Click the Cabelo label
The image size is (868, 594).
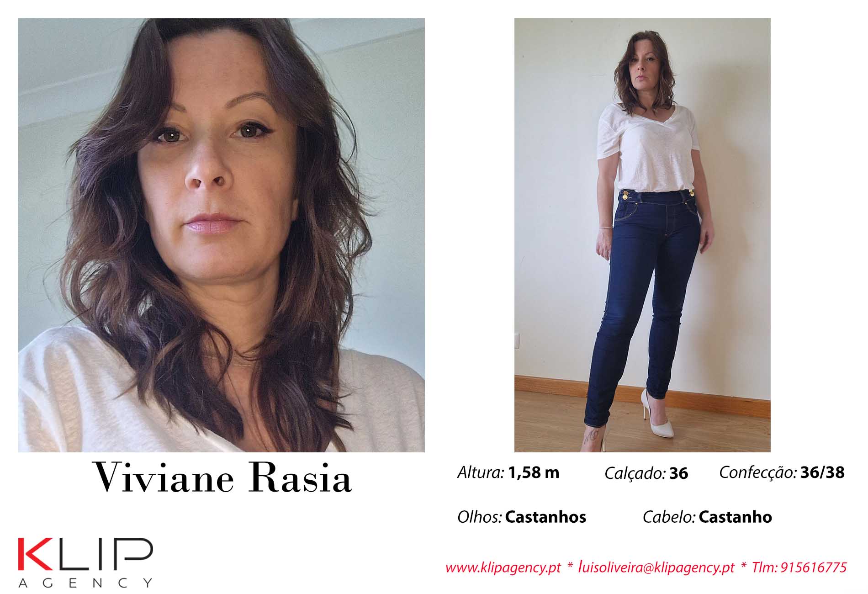[x=669, y=517]
